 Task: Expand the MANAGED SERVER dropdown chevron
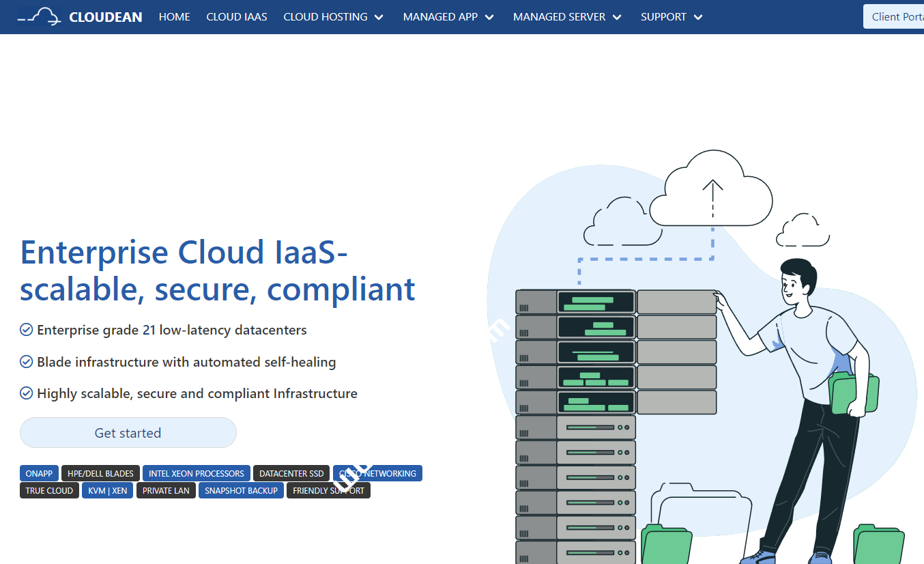(617, 17)
